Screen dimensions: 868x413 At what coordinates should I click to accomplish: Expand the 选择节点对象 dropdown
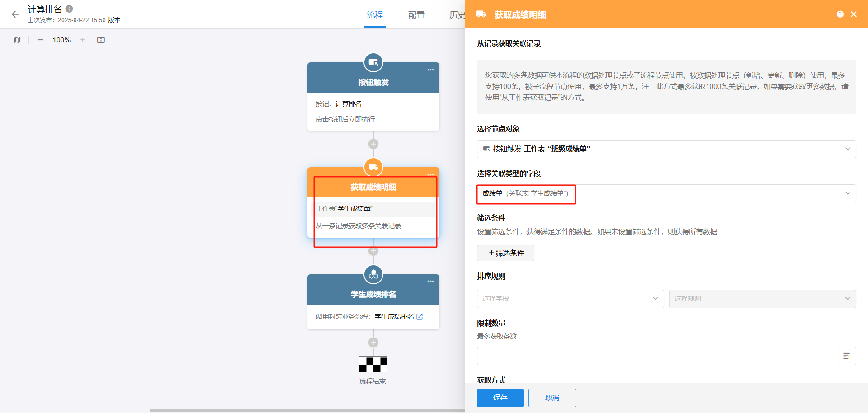pyautogui.click(x=666, y=149)
